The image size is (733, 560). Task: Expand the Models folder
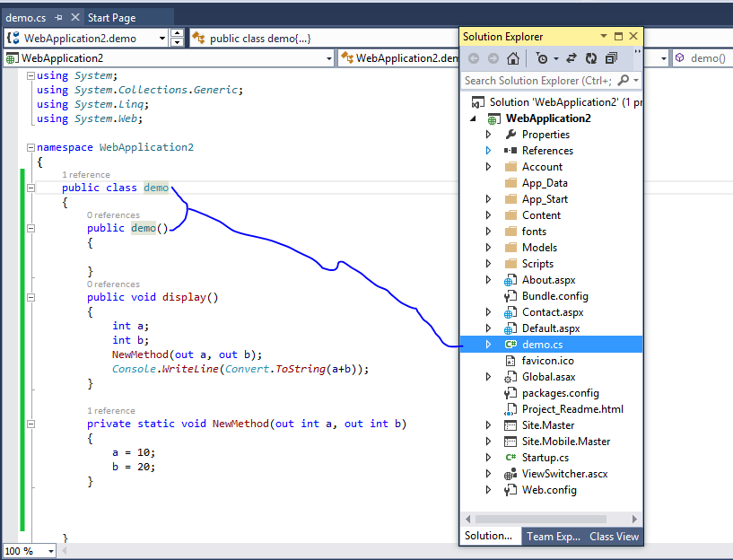(488, 248)
